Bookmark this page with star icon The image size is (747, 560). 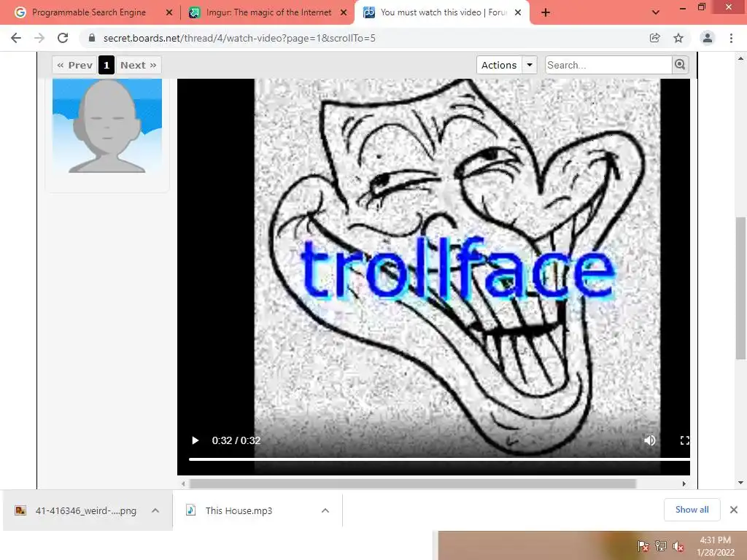click(x=678, y=38)
